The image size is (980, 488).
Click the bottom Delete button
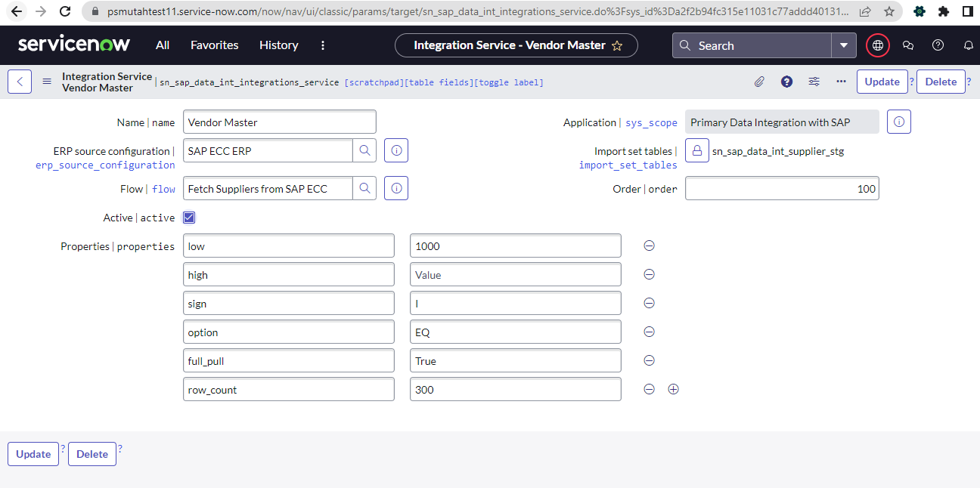point(92,454)
